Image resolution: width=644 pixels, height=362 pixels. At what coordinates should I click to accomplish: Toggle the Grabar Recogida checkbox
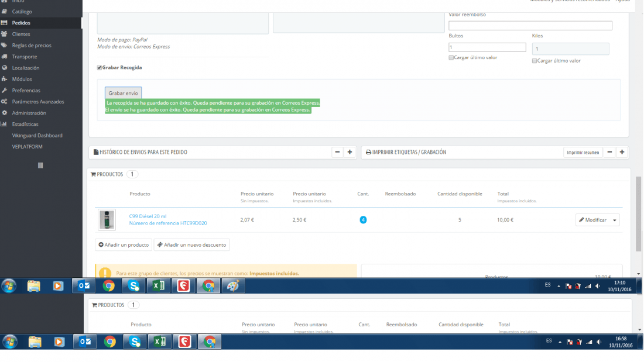click(99, 68)
